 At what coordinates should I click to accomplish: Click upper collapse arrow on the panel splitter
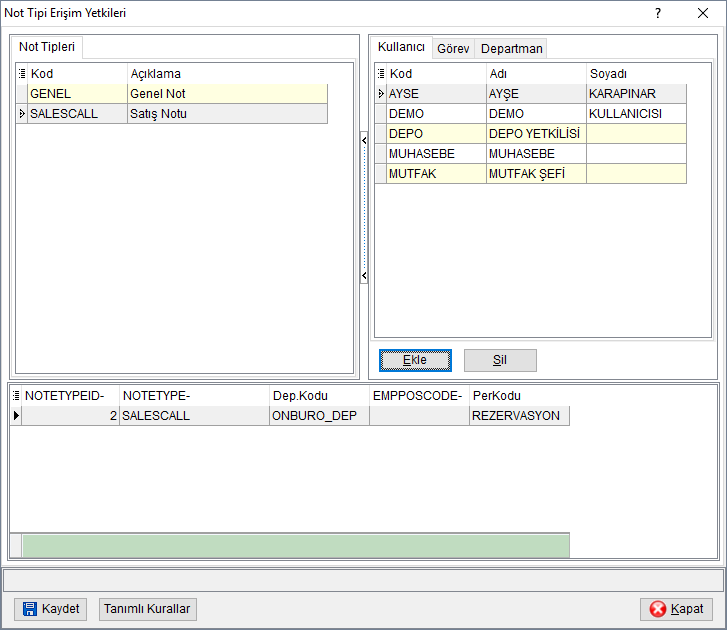pyautogui.click(x=364, y=140)
